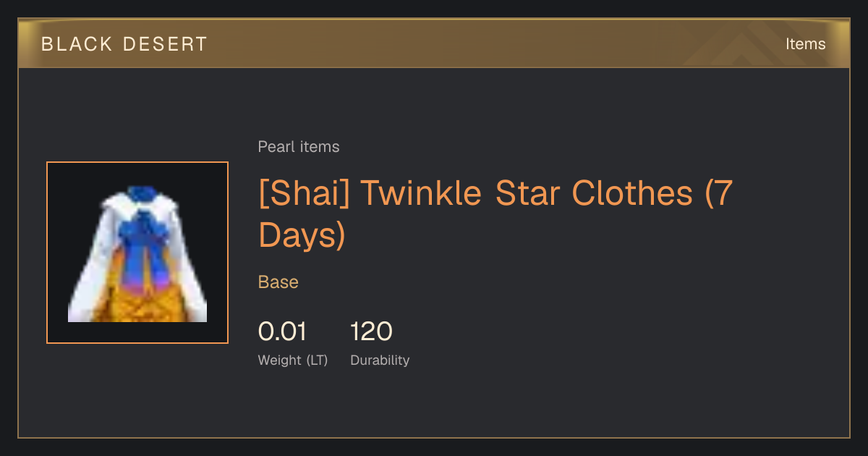The height and width of the screenshot is (456, 868).
Task: Click the gold header bar center
Action: pos(434,43)
